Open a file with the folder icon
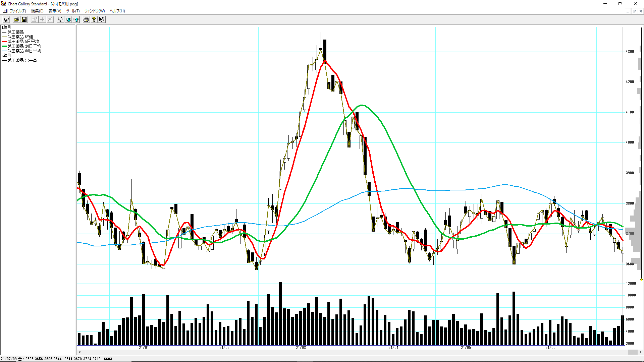Viewport: 644px width, 362px height. 16,19
